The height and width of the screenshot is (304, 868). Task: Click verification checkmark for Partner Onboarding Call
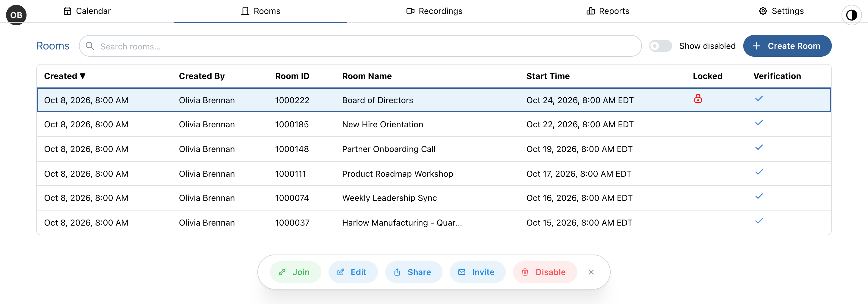click(759, 147)
